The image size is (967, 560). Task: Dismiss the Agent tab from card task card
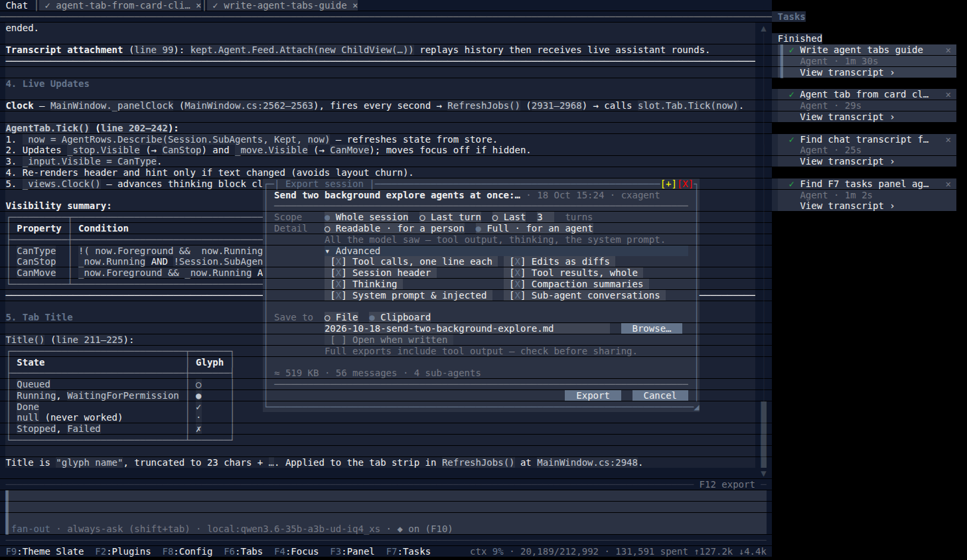(x=948, y=94)
